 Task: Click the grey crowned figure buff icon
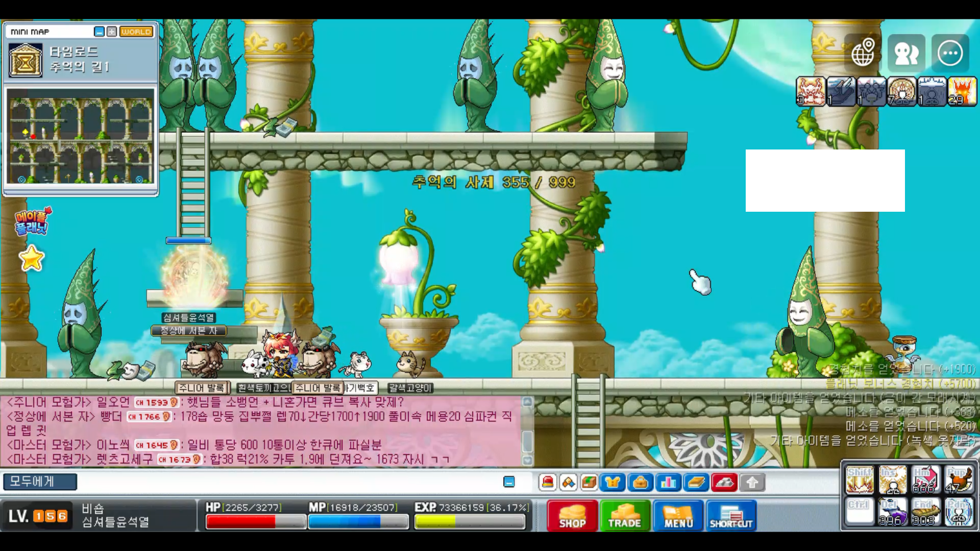[x=932, y=91]
